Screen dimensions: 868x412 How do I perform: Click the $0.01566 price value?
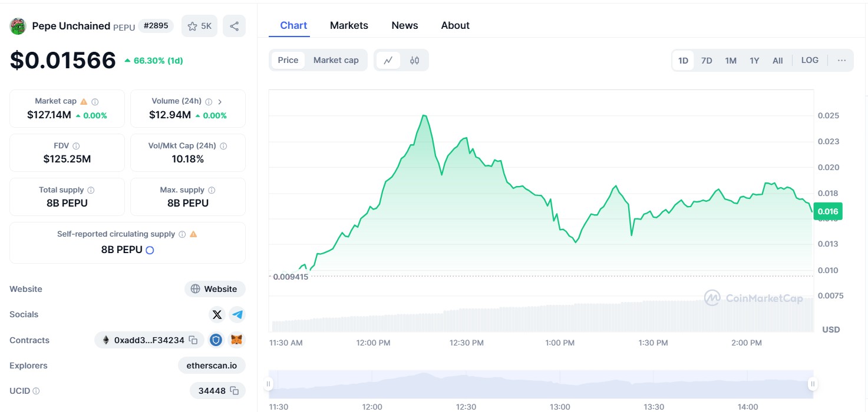pos(63,60)
